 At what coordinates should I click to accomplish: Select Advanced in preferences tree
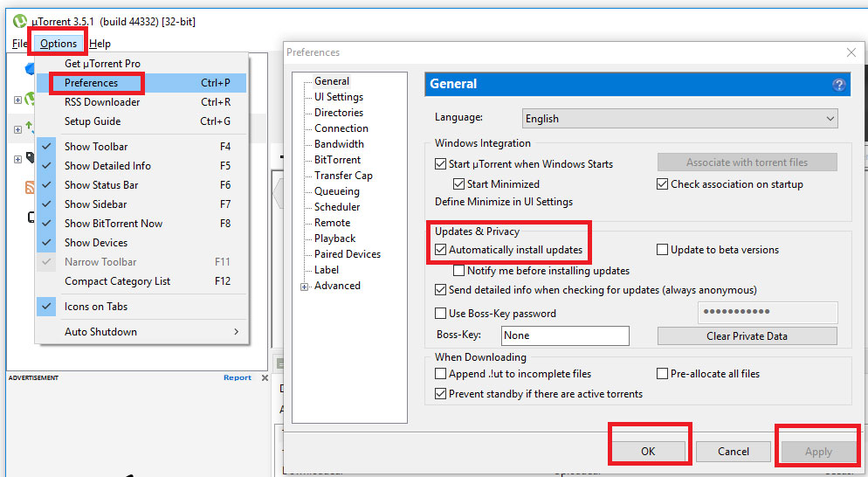coord(337,286)
